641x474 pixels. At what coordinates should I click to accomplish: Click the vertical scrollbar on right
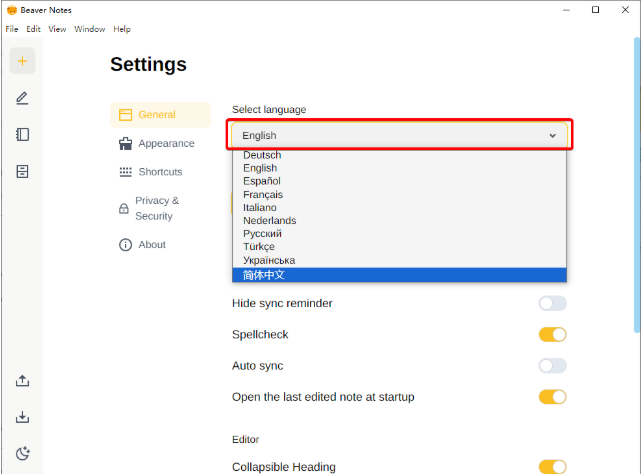tap(637, 185)
